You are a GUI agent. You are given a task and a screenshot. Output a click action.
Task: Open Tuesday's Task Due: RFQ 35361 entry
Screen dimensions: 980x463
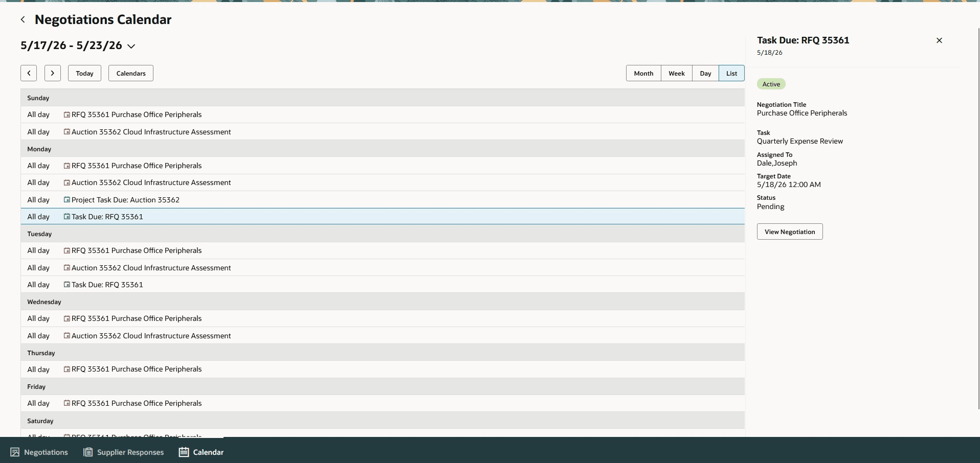383,285
